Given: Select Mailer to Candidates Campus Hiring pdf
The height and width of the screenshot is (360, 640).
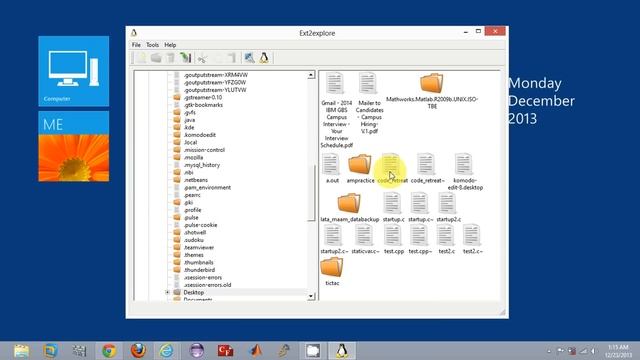Looking at the screenshot, I should (x=369, y=103).
